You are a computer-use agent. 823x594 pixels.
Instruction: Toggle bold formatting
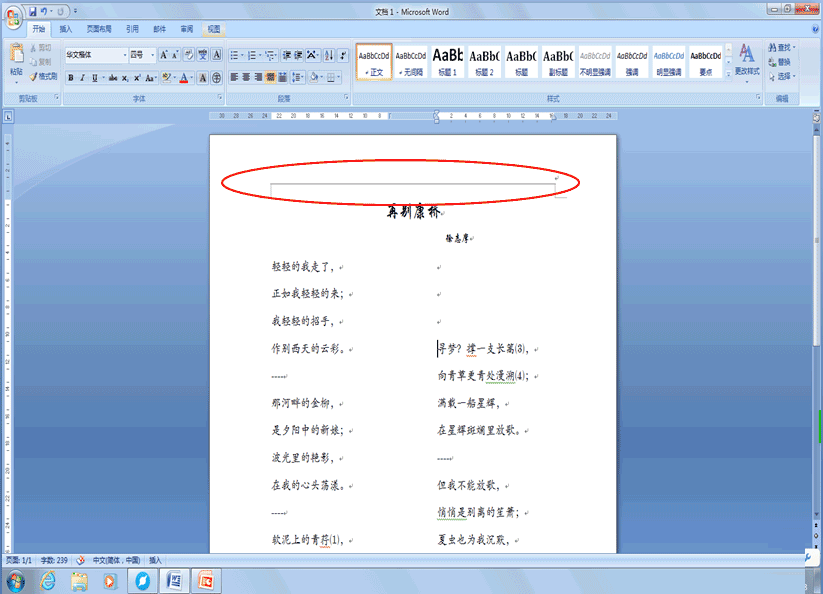pos(70,77)
